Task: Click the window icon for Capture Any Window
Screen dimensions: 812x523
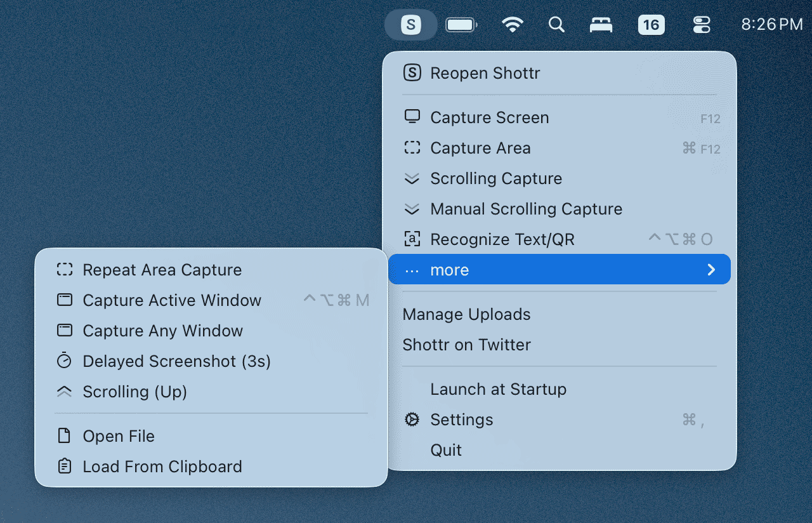Action: (65, 331)
